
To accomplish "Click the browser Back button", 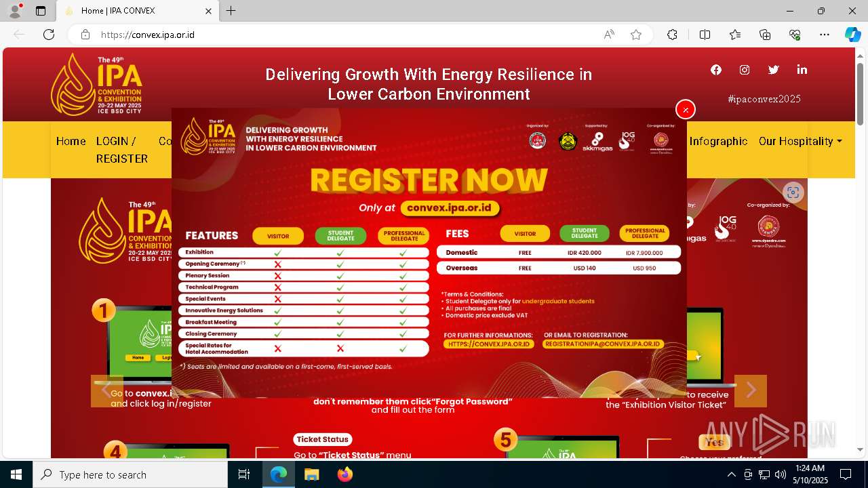I will [19, 35].
